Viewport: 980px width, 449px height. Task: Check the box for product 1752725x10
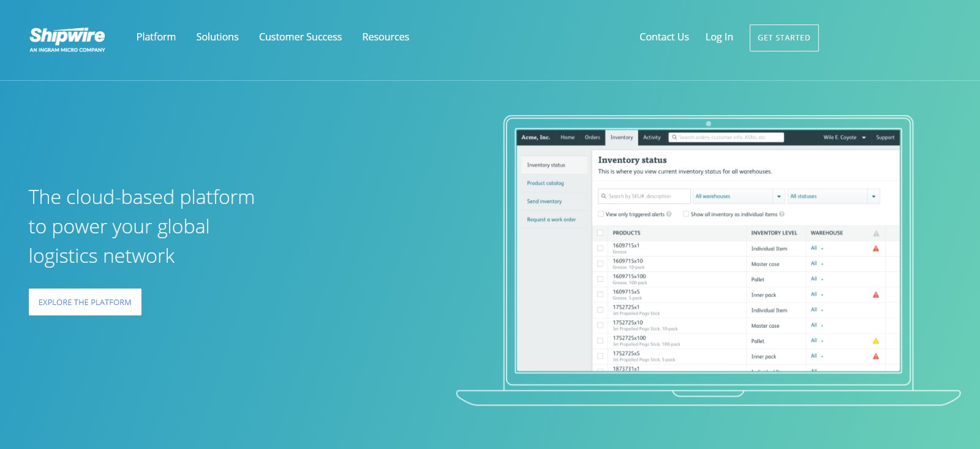pyautogui.click(x=600, y=325)
